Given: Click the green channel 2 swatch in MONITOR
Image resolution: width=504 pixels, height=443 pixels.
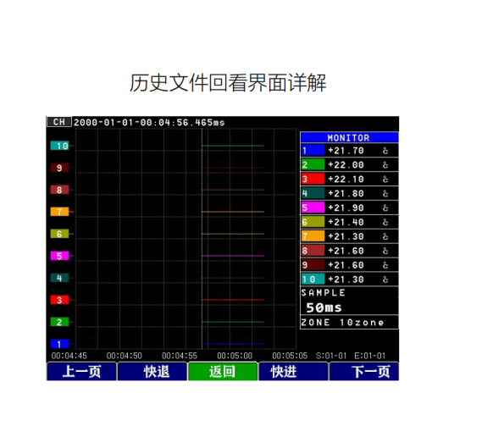Looking at the screenshot, I should pos(313,165).
